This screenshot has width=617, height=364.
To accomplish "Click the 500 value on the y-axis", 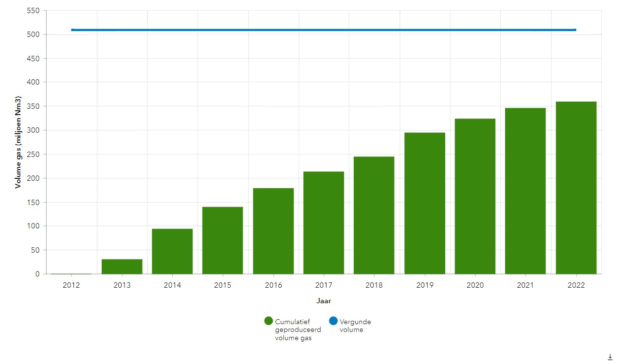I will (x=34, y=35).
